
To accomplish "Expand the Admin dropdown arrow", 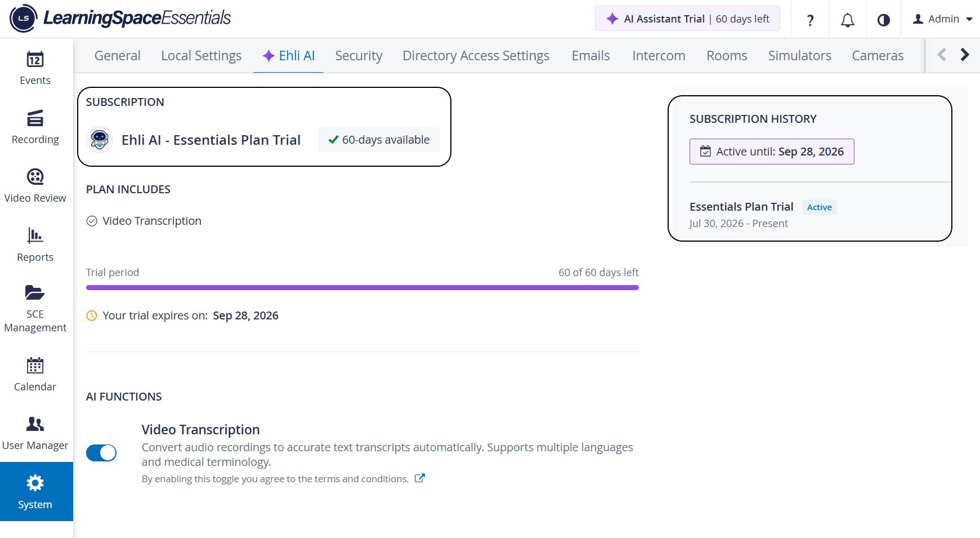I will click(x=969, y=19).
